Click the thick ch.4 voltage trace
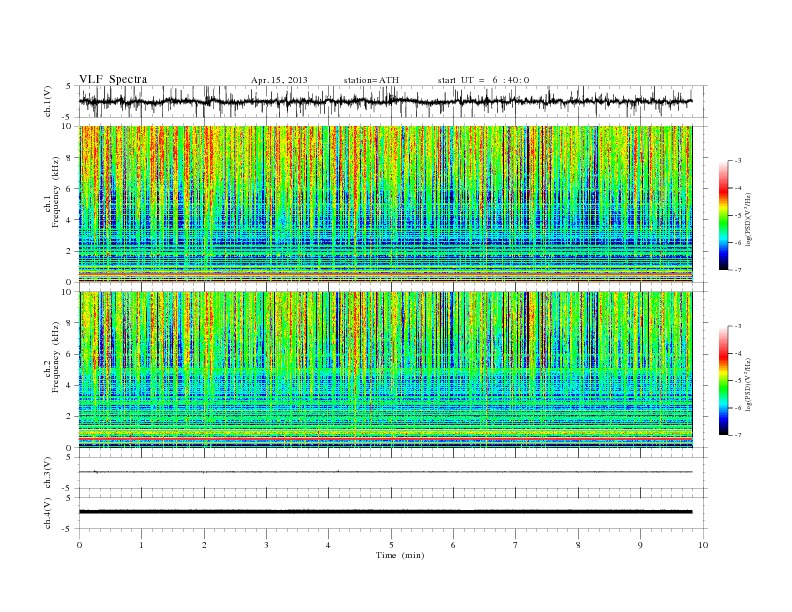Viewport: 792px width, 612px height. tap(386, 512)
